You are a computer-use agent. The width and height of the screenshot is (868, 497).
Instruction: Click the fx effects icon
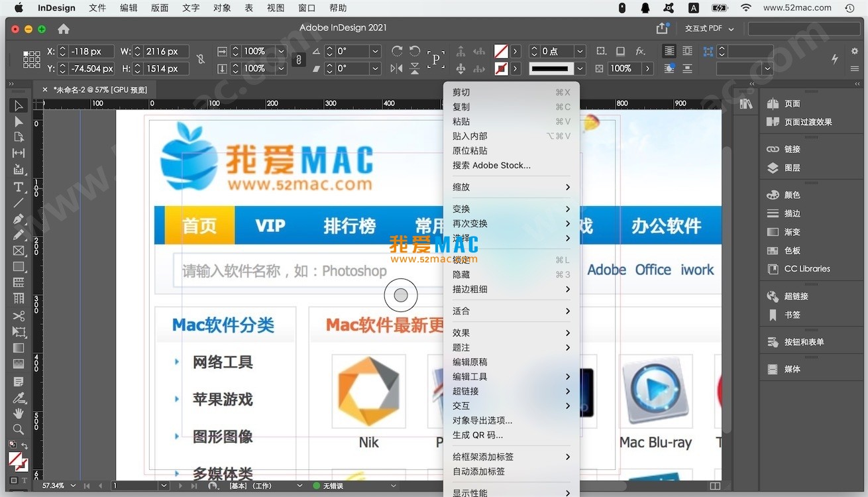point(640,51)
